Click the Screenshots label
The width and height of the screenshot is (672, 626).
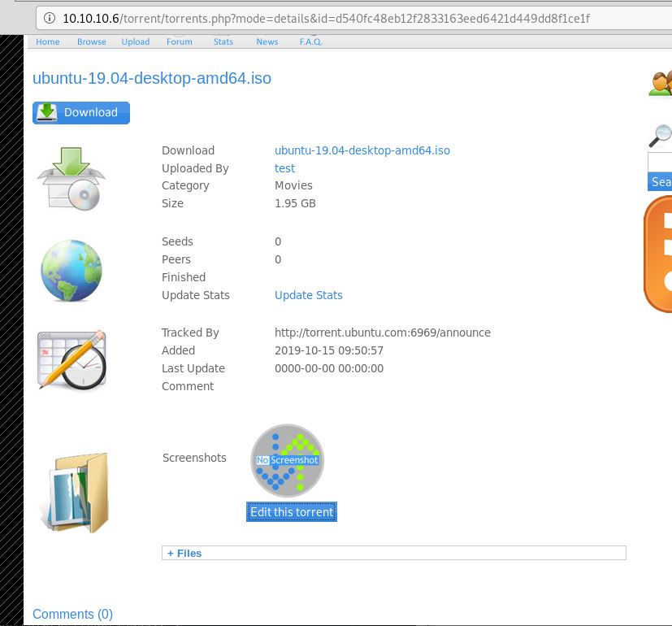(x=194, y=458)
